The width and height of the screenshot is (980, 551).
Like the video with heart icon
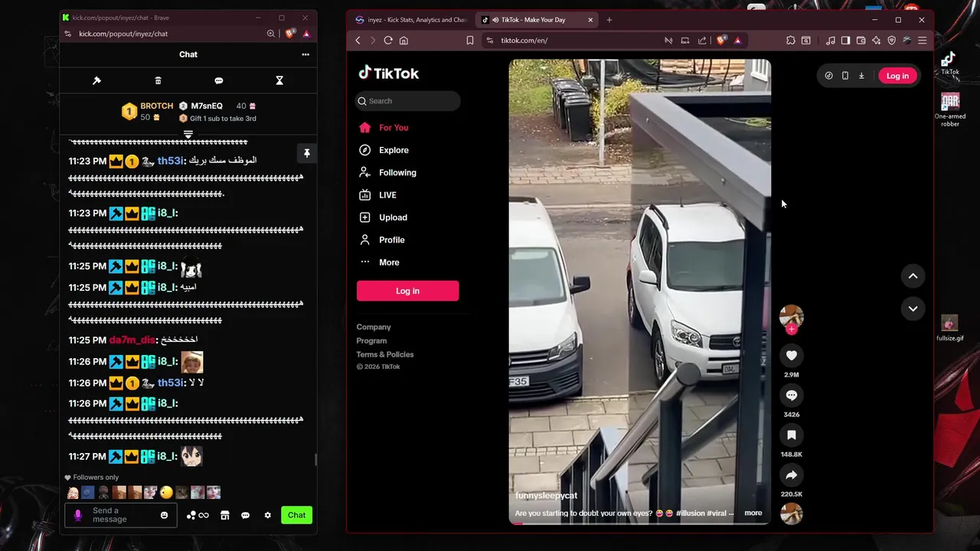(792, 356)
